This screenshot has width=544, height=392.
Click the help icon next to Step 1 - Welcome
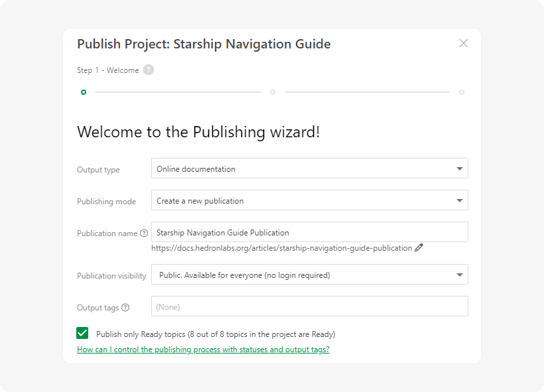click(x=147, y=70)
